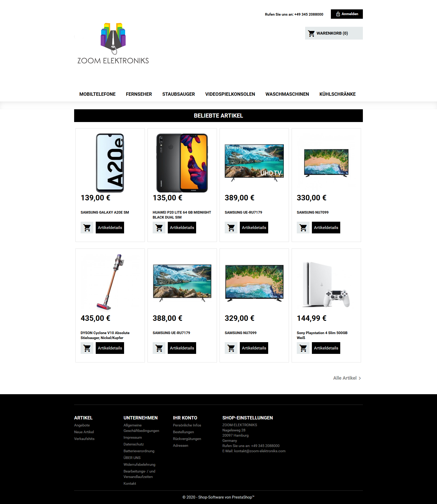This screenshot has height=504, width=437.
Task: Add Sony Playstation 4 Slim to cart
Action: pyautogui.click(x=303, y=348)
